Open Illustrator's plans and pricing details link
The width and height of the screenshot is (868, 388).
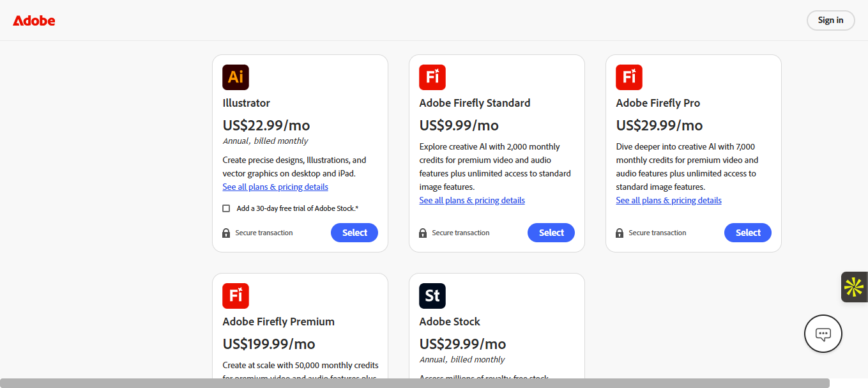pyautogui.click(x=275, y=187)
